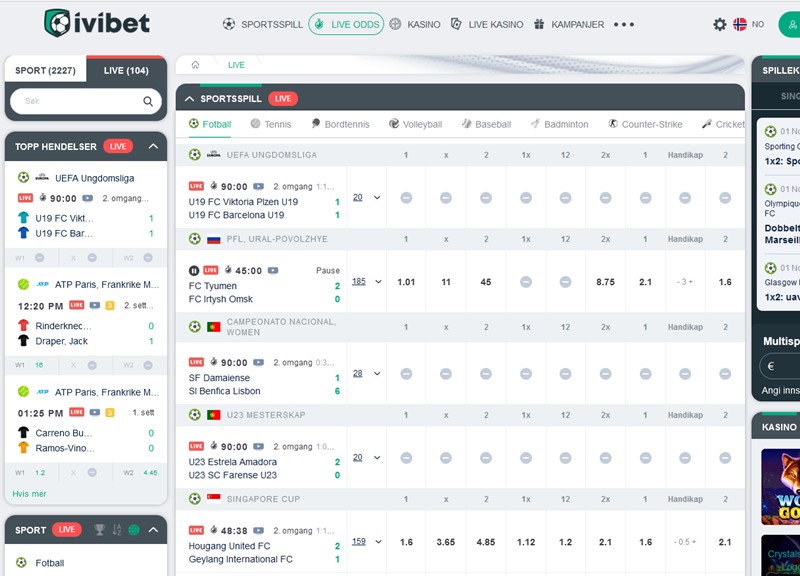Screen dimensions: 800x576
Task: Select the Counter-Strike sport tab
Action: pyautogui.click(x=645, y=124)
